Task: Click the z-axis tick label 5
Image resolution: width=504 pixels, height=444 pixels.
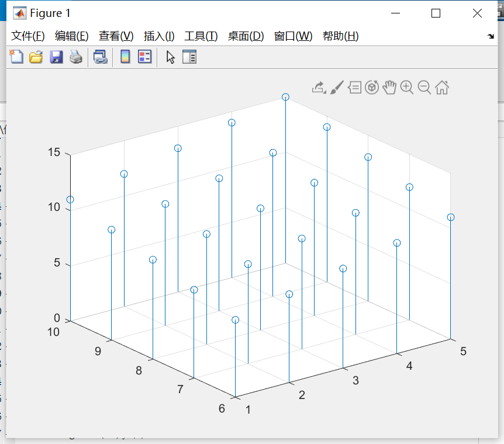Action: (57, 263)
